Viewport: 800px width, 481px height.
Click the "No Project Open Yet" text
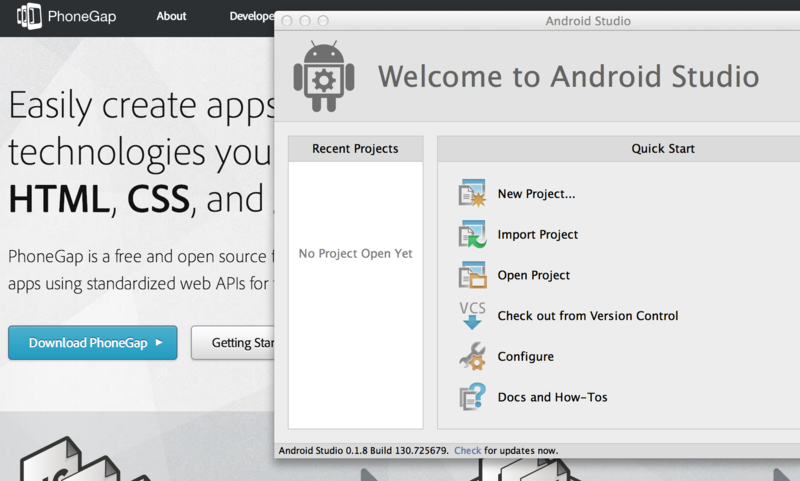(x=356, y=254)
